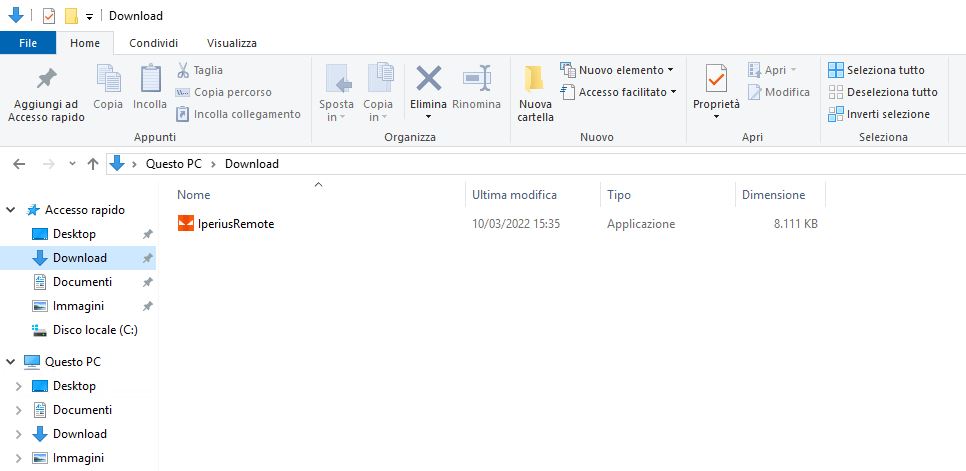
Task: Open the Nuovo elemento dropdown
Action: (626, 70)
